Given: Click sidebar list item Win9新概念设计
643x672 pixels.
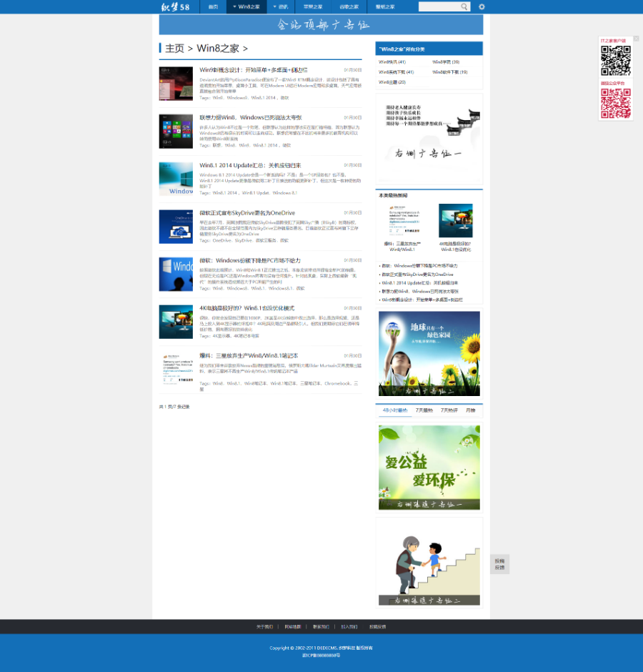Looking at the screenshot, I should pos(422,300).
